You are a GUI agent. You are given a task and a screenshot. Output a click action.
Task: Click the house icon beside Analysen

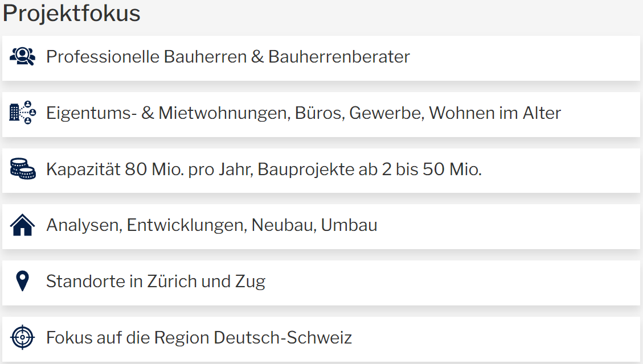(23, 226)
